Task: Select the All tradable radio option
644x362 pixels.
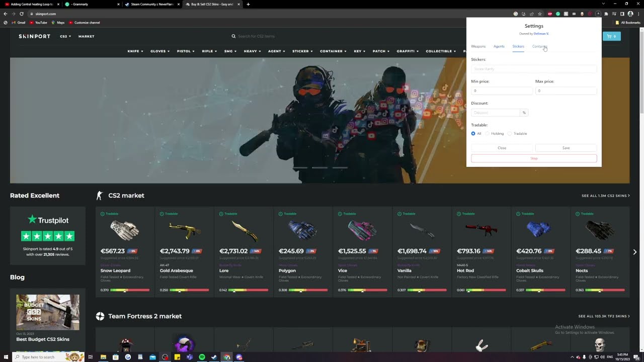Action: pyautogui.click(x=473, y=133)
